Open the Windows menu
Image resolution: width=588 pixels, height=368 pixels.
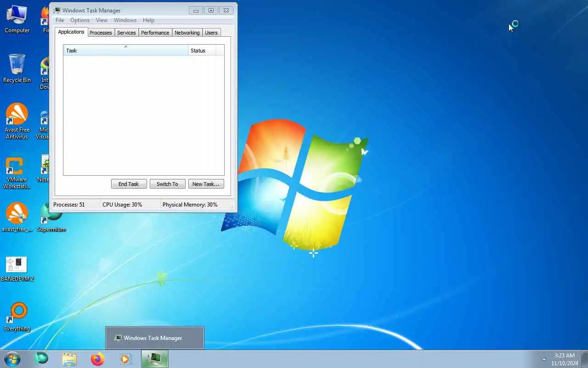click(x=125, y=20)
